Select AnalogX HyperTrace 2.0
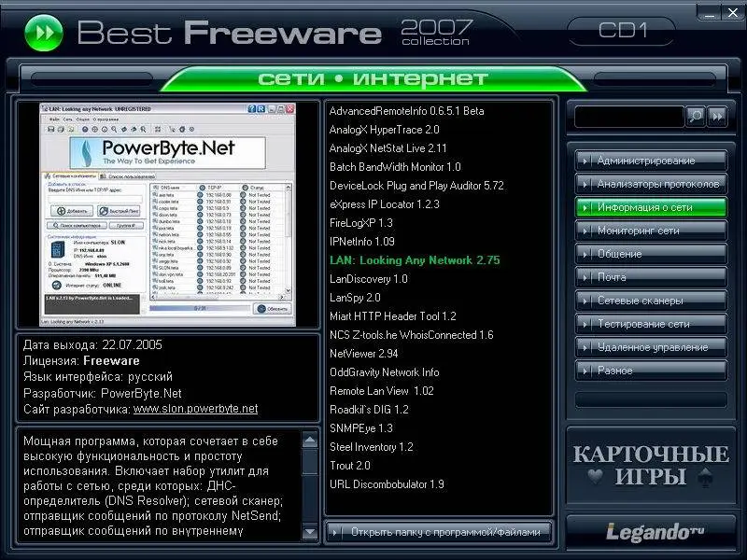The height and width of the screenshot is (560, 747). (x=384, y=130)
